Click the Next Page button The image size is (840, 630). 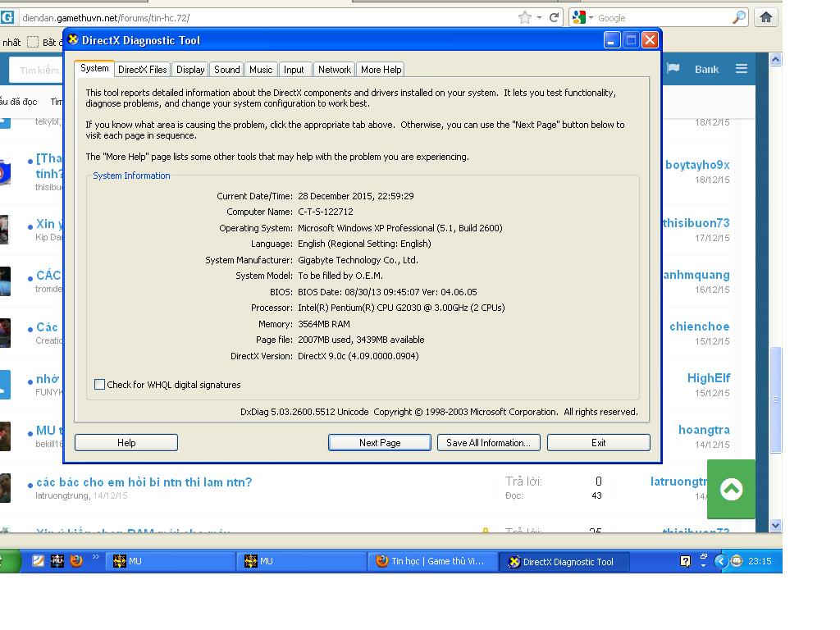click(x=380, y=442)
